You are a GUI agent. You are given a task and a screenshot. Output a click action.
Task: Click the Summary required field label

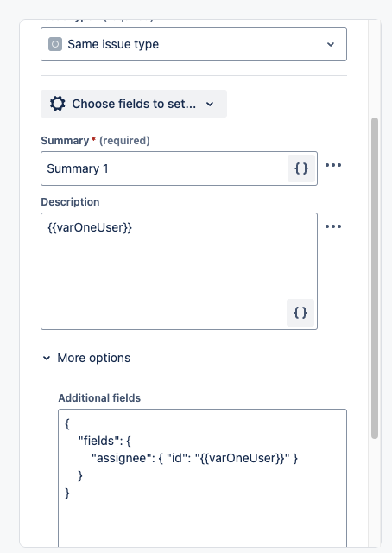coord(95,140)
